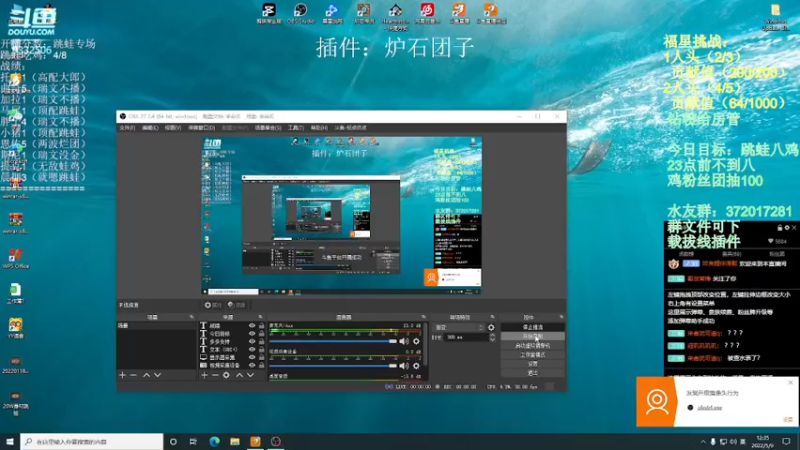Mute the 视频采集设备 mixer speaker icon
The image size is (800, 450).
tap(404, 365)
